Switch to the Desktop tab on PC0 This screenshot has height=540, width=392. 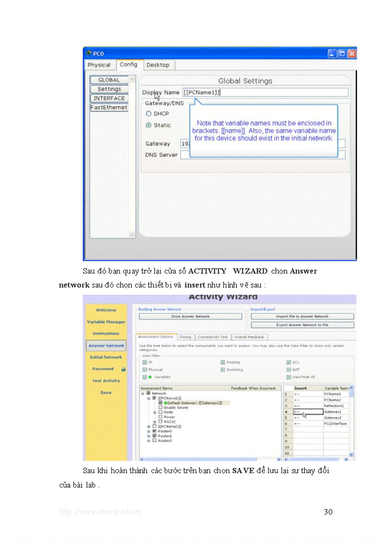point(159,65)
